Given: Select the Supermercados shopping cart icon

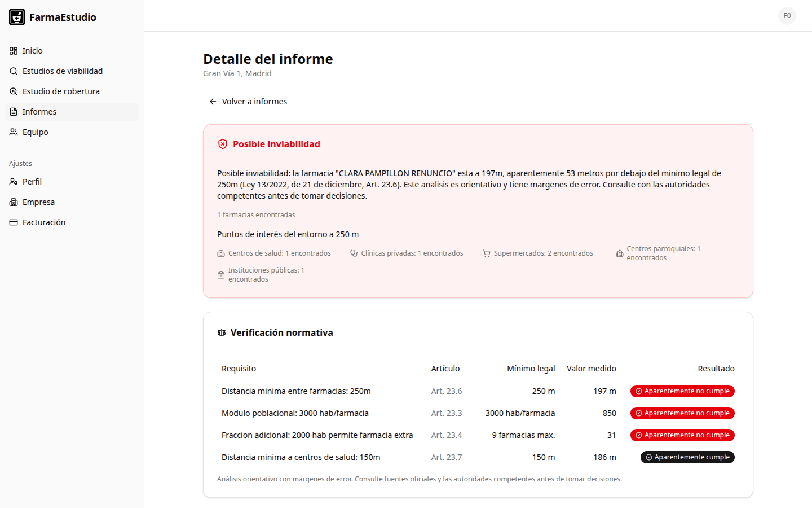Looking at the screenshot, I should coord(486,253).
